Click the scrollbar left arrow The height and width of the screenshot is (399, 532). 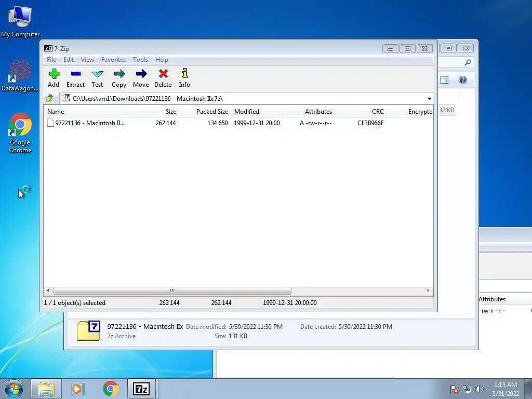48,291
